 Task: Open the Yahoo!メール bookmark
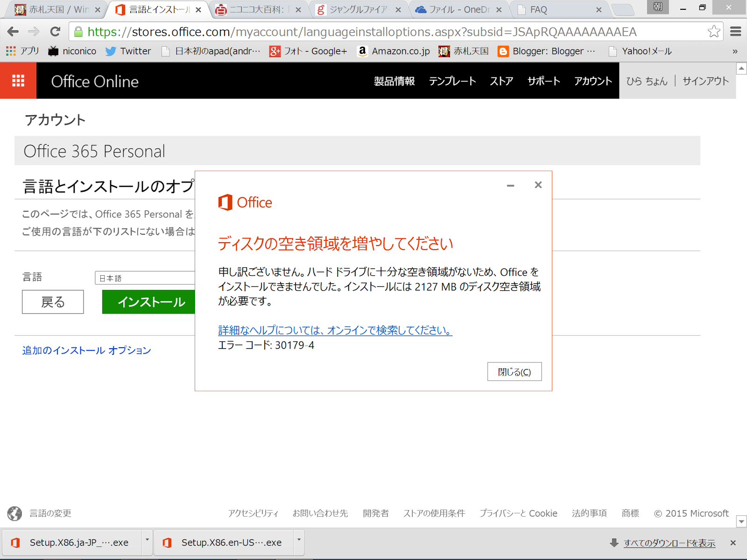(640, 51)
